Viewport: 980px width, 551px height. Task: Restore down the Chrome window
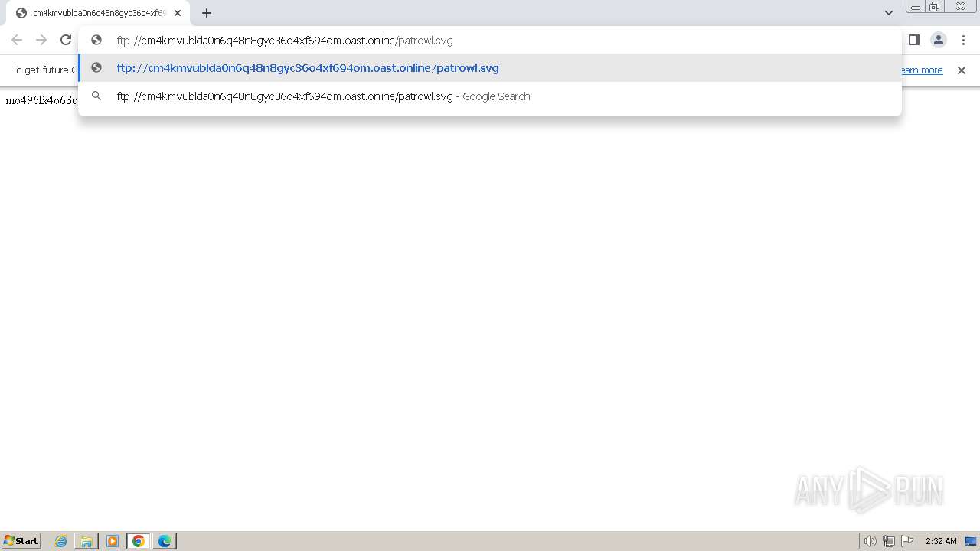935,7
